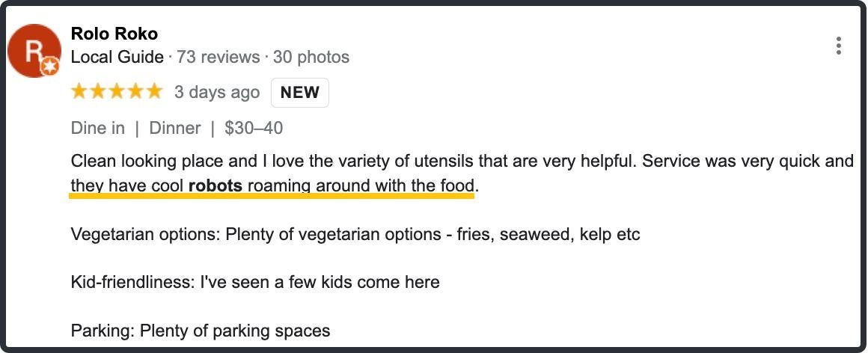Viewport: 868px width, 353px height.
Task: Click the "Local Guide" label text
Action: [x=117, y=57]
